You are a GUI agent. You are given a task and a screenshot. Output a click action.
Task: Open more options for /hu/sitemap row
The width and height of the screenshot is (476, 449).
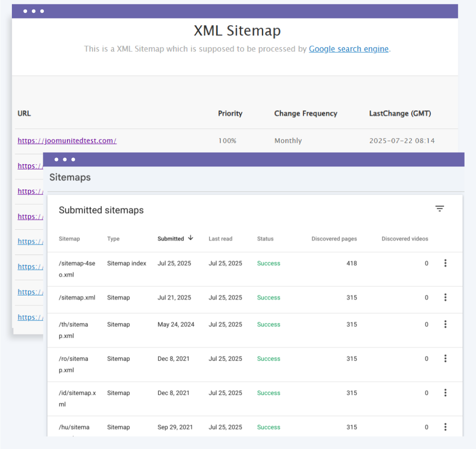pyautogui.click(x=445, y=427)
